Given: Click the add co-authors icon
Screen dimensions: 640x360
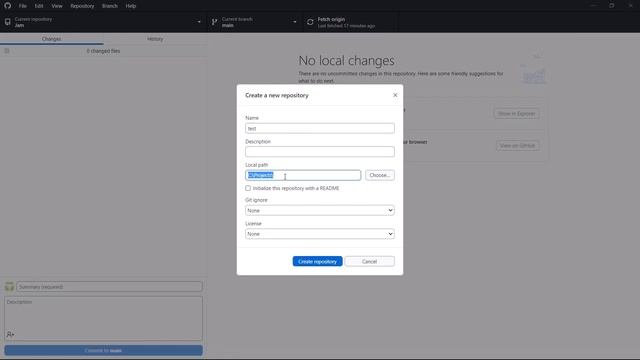Looking at the screenshot, I should (x=10, y=335).
